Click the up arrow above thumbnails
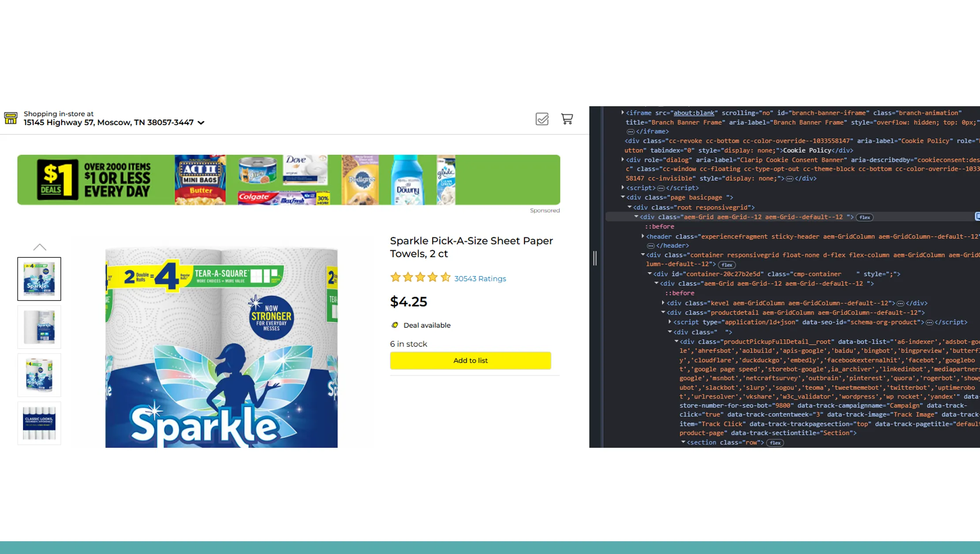Screen dimensions: 980x554 click(39, 247)
